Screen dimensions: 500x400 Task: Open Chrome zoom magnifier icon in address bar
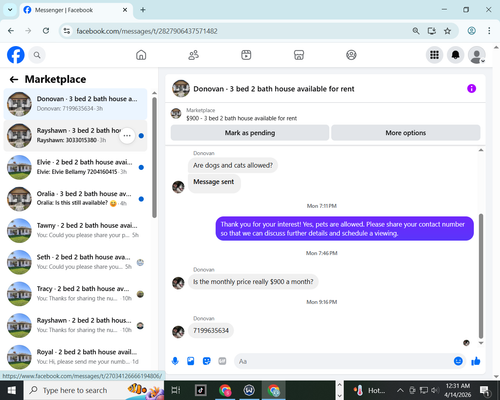pos(416,31)
